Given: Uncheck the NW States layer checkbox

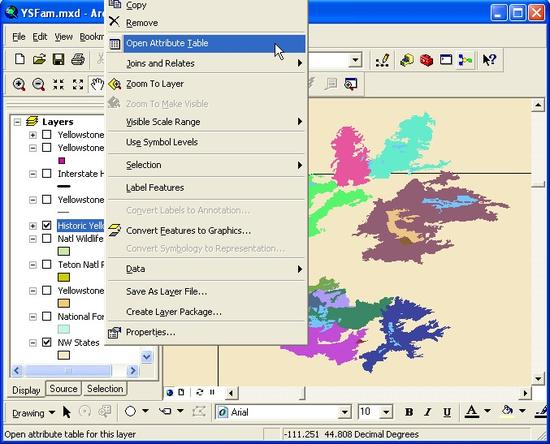Looking at the screenshot, I should (x=47, y=342).
